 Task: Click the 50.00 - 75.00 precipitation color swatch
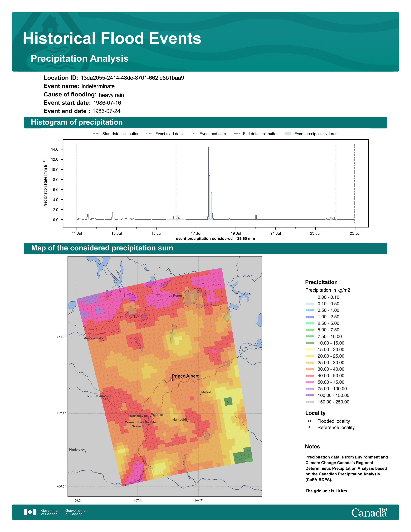coord(310,382)
